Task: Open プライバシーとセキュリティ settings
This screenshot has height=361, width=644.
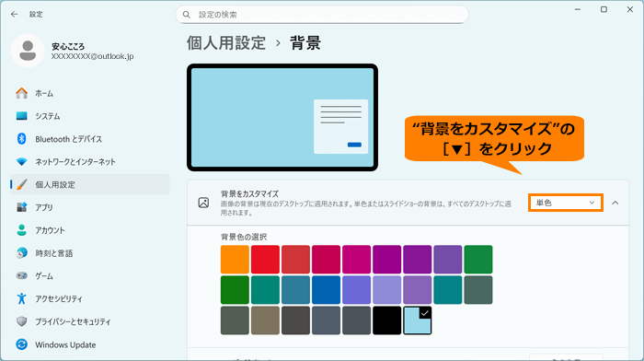Action: 90,321
